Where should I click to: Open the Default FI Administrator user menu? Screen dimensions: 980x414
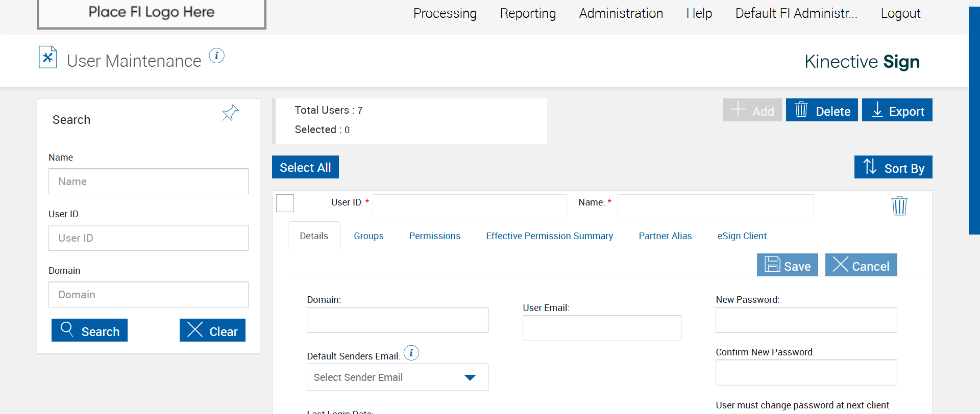tap(796, 13)
